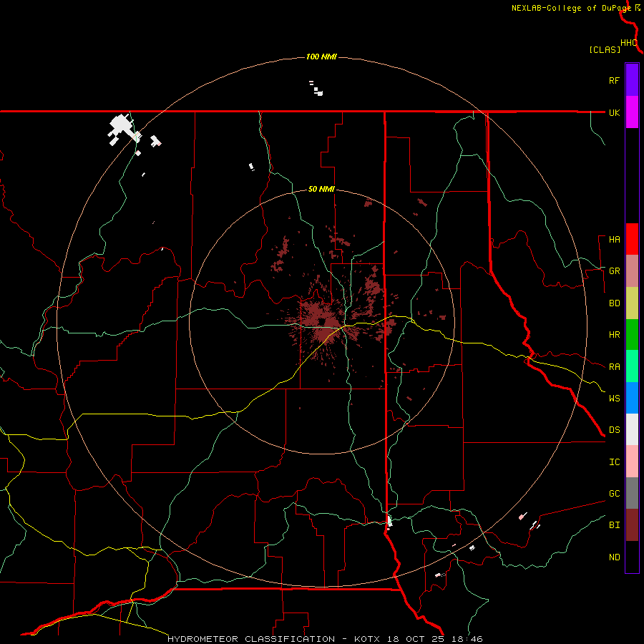Screen dimensions: 644x644
Task: Click the BI brown legend swatch
Action: tap(632, 525)
